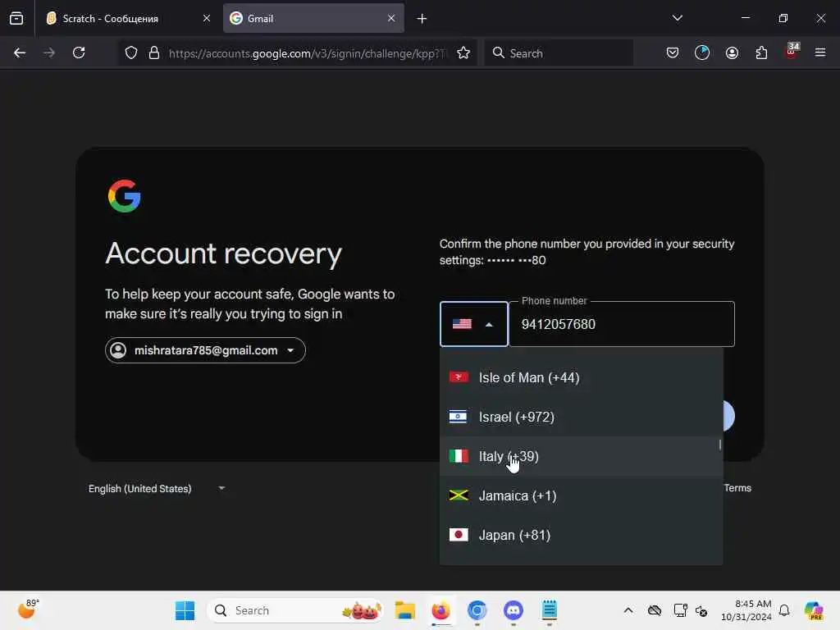
Task: Show hidden system tray icons
Action: click(x=628, y=610)
